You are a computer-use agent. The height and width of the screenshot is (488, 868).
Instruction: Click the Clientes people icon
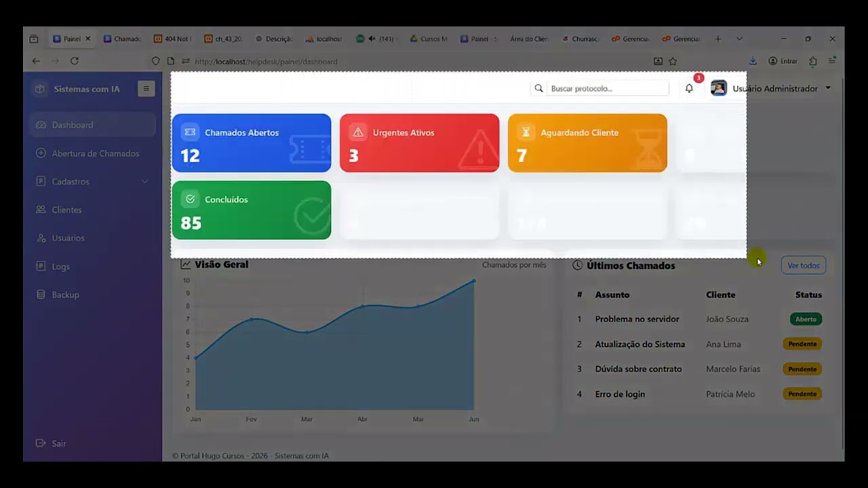(41, 210)
